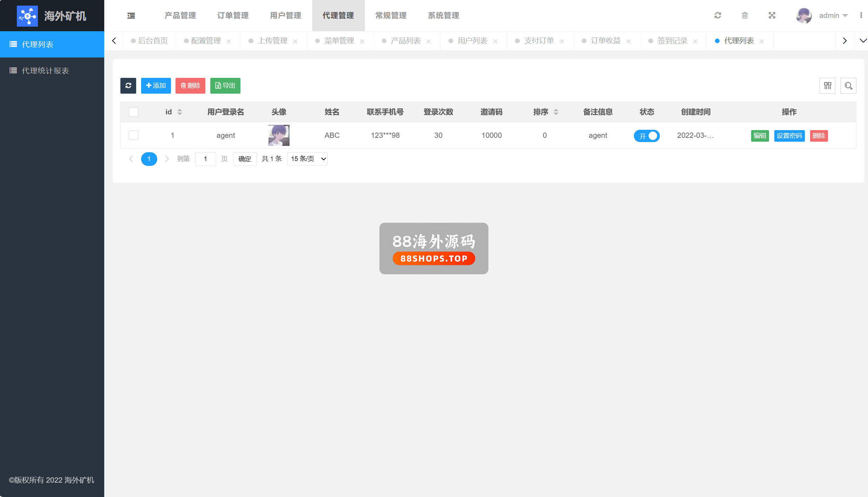Open the 15 条/页 page-size dropdown
This screenshot has height=497, width=868.
[307, 159]
